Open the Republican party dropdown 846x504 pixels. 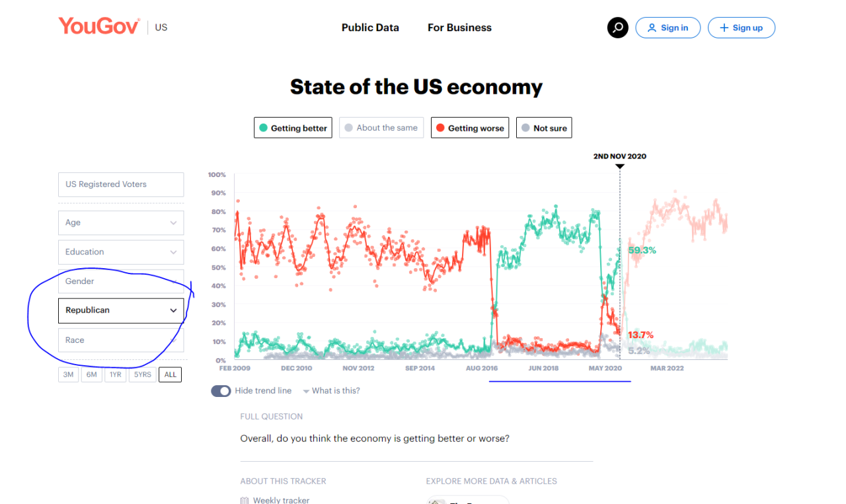tap(121, 310)
